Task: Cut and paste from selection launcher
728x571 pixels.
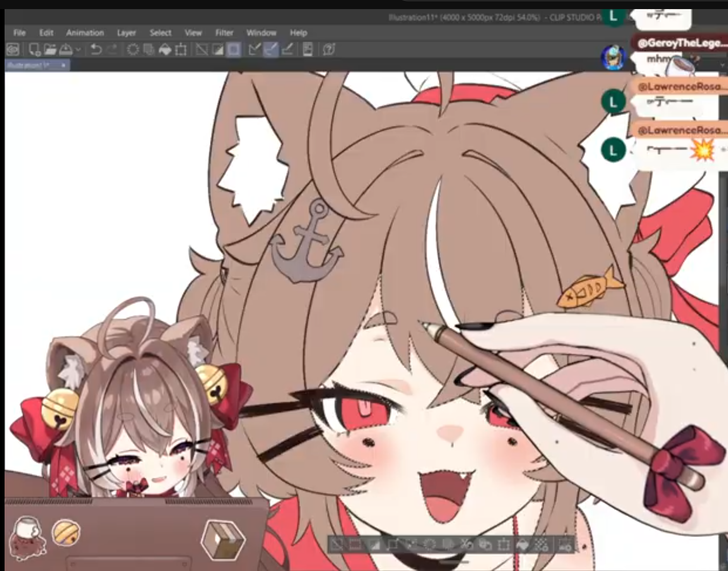Action: [x=466, y=545]
